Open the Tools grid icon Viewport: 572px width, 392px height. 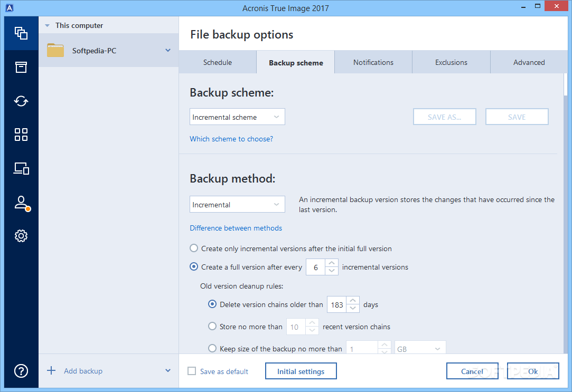tap(21, 135)
